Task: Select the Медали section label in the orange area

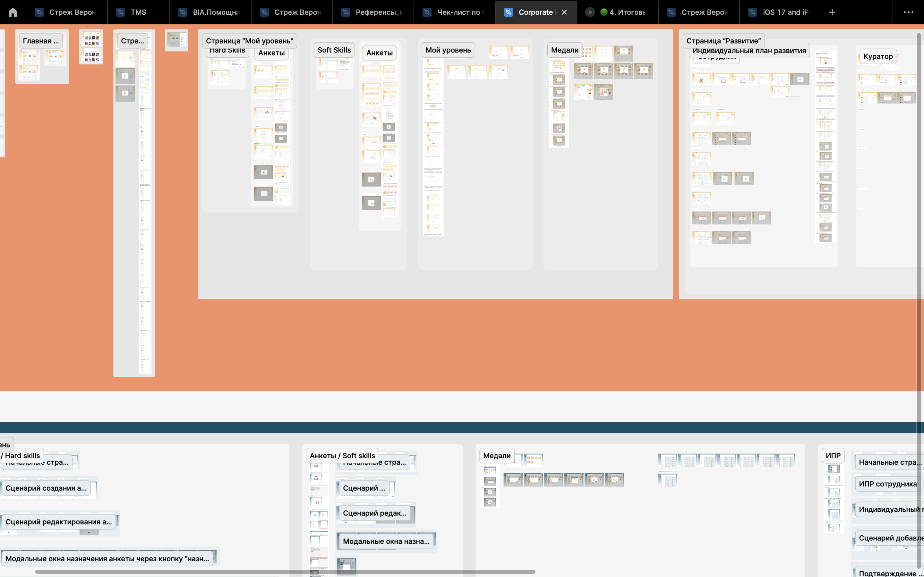Action: (x=564, y=50)
